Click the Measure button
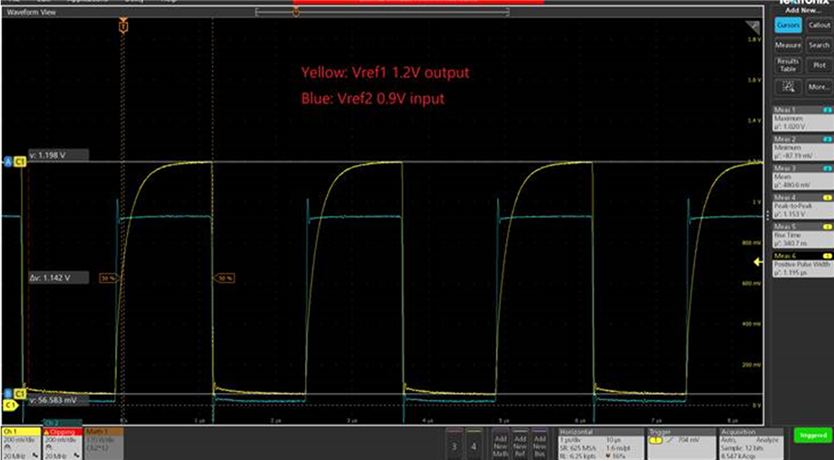The height and width of the screenshot is (460, 834). point(788,45)
